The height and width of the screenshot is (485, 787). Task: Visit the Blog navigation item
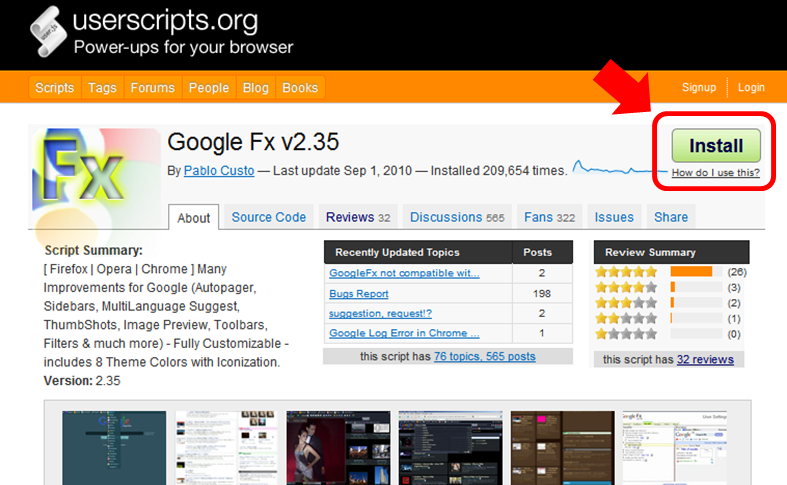255,88
